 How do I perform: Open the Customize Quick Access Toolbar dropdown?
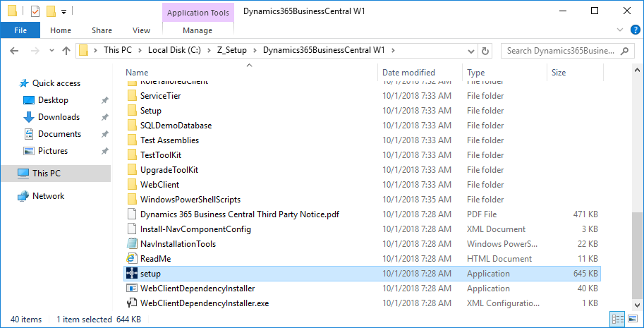(x=63, y=11)
